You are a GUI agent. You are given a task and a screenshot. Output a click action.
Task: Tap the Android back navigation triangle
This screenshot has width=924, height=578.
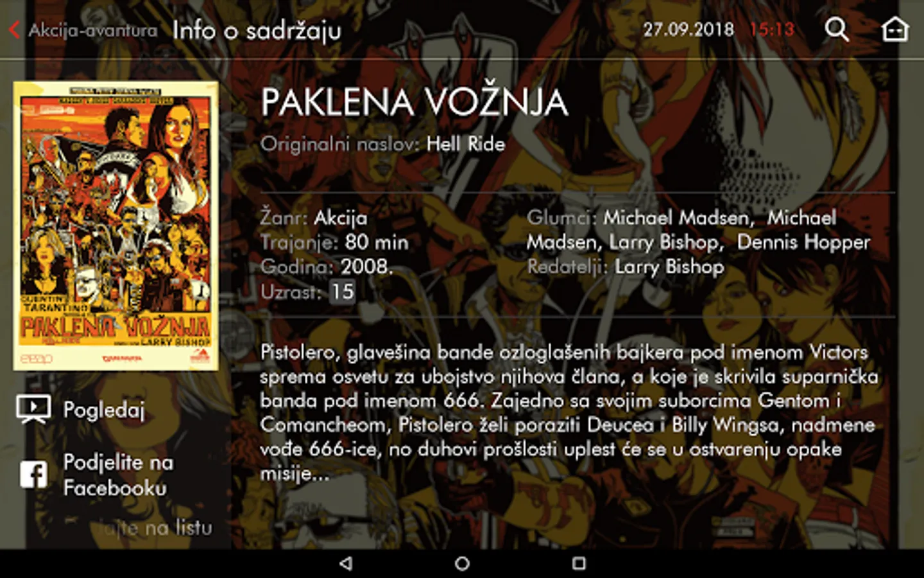coord(346,563)
